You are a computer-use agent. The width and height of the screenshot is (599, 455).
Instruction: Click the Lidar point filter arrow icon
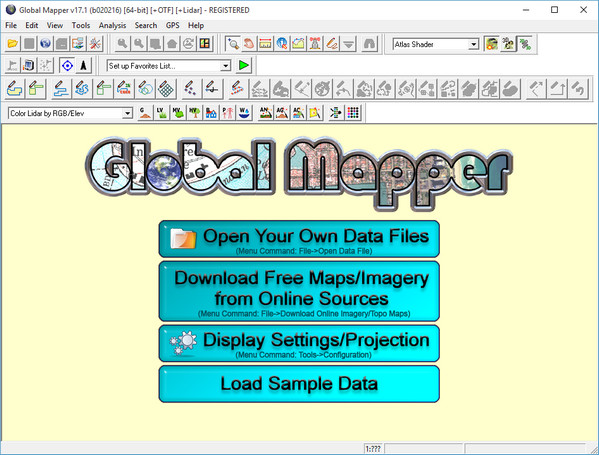(x=336, y=113)
